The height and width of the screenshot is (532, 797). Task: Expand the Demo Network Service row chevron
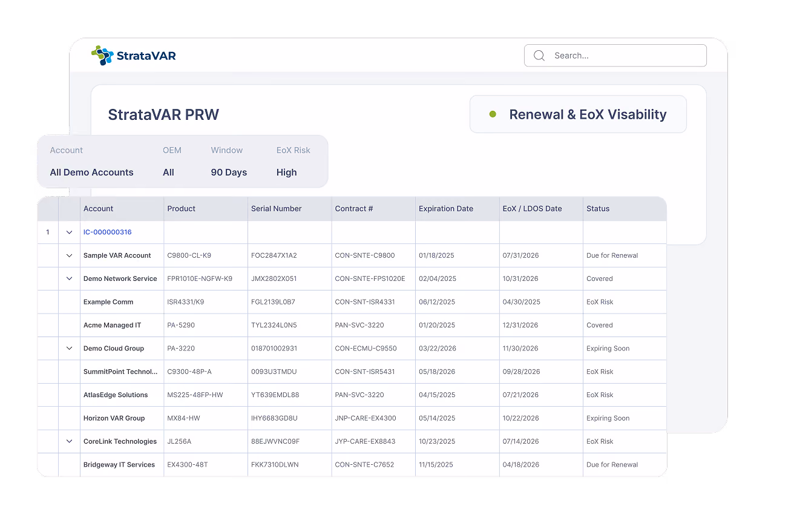coord(69,279)
